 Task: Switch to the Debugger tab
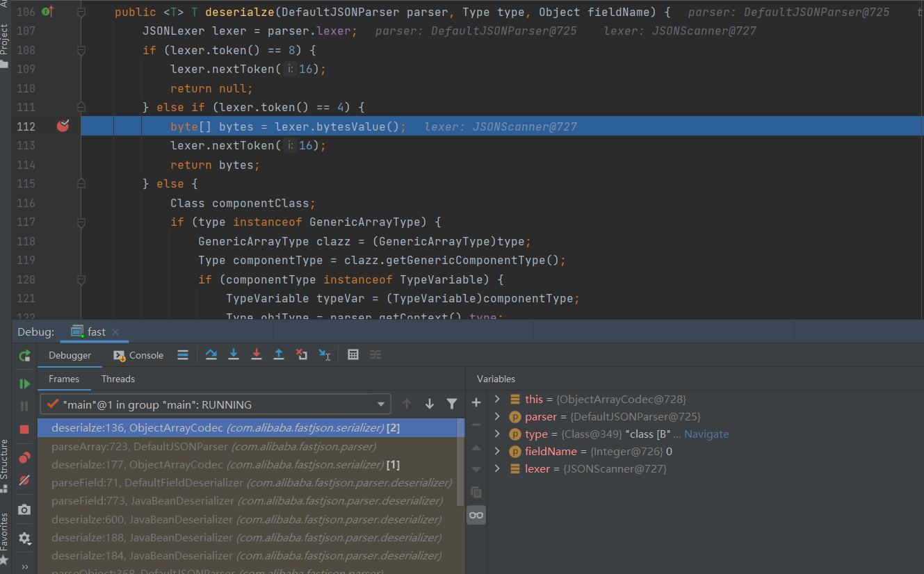(70, 355)
